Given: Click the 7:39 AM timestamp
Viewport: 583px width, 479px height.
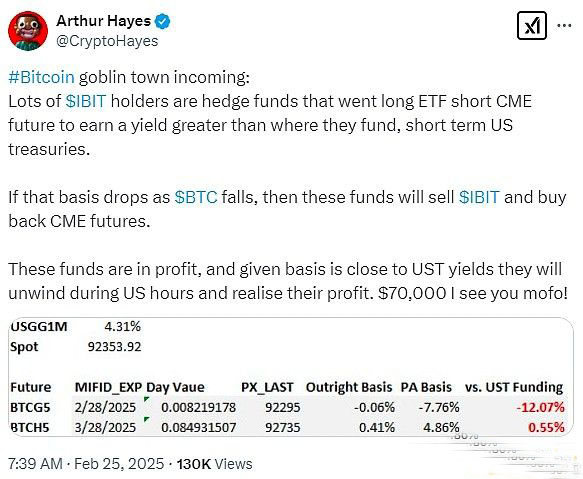Looking at the screenshot, I should click(x=35, y=464).
